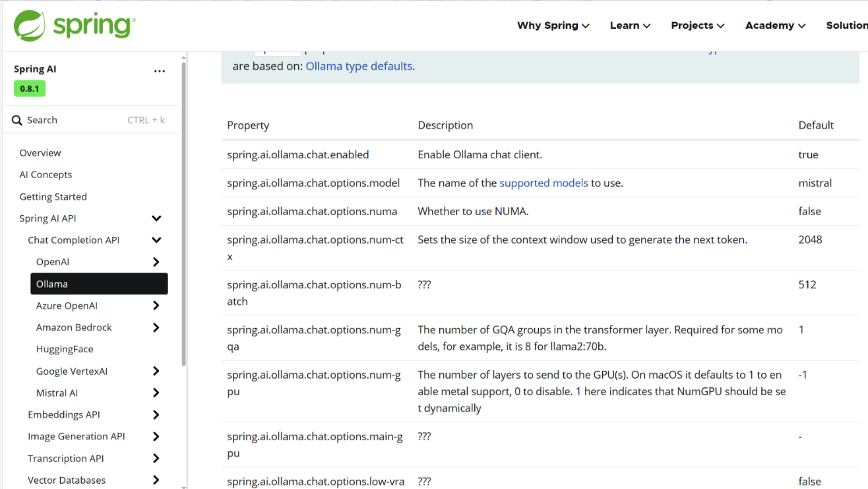Click the Default column header
This screenshot has width=868, height=489.
tap(816, 125)
